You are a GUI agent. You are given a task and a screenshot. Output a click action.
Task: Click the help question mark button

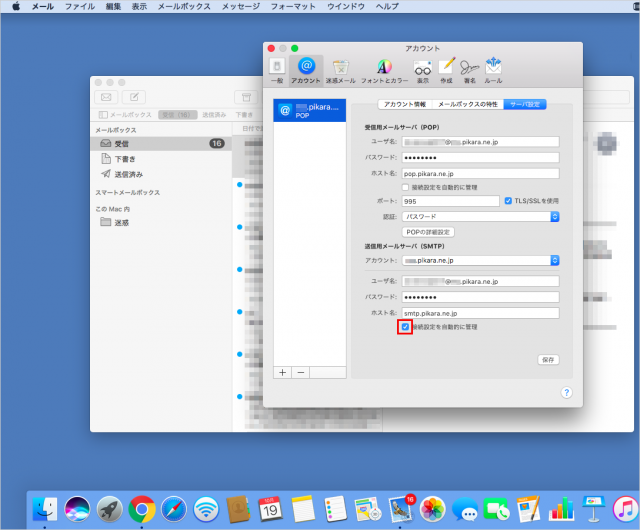566,392
